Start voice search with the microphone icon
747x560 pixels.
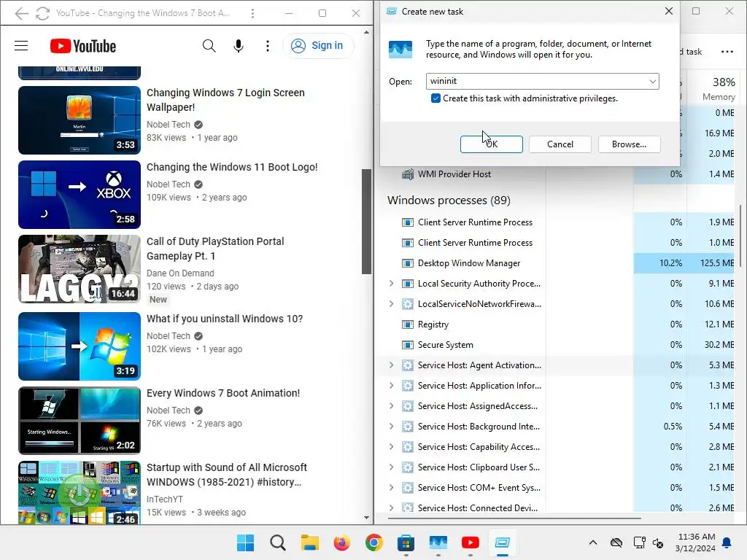click(239, 46)
